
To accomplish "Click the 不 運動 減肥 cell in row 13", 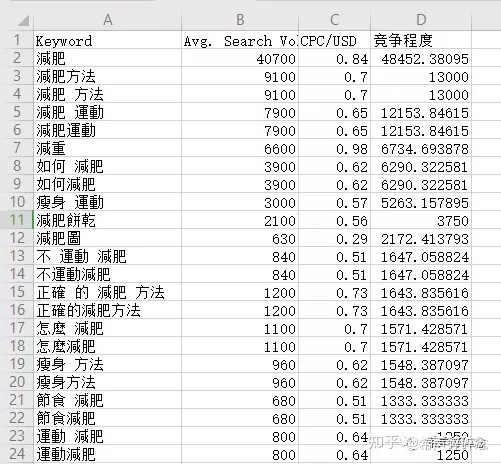I will pos(107,256).
